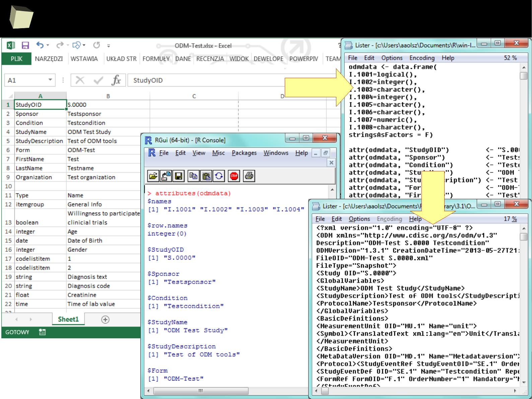Click the R logo icon in RGui menu bar
This screenshot has height=399, width=532.
(152, 153)
